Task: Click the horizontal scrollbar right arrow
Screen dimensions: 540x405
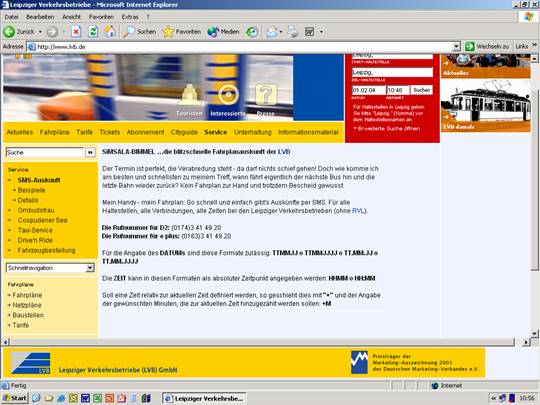Action: (x=526, y=342)
